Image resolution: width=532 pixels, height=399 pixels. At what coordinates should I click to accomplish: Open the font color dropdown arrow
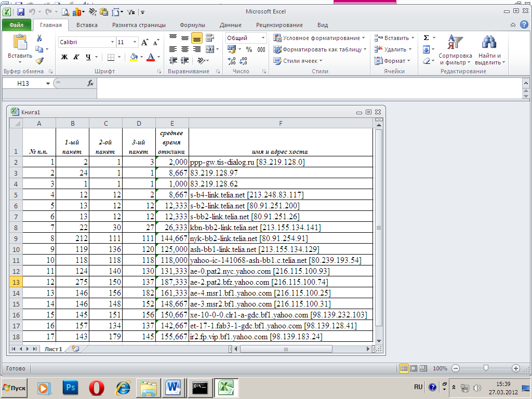click(158, 57)
